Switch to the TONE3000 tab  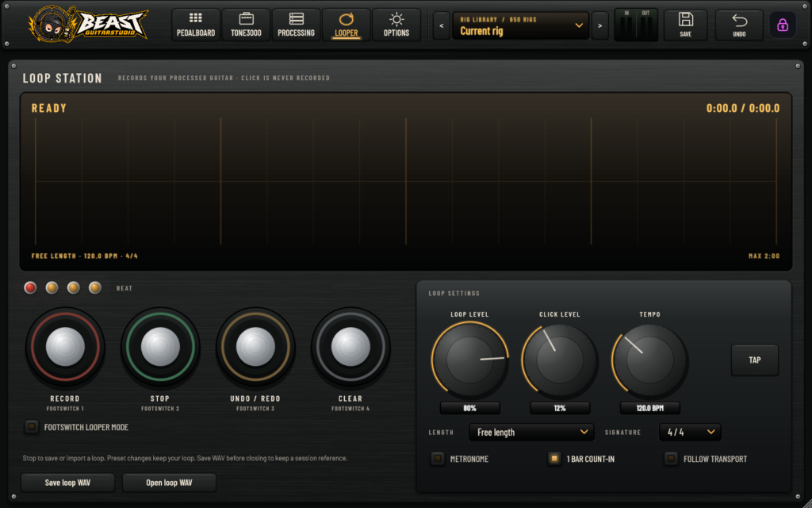pyautogui.click(x=246, y=25)
